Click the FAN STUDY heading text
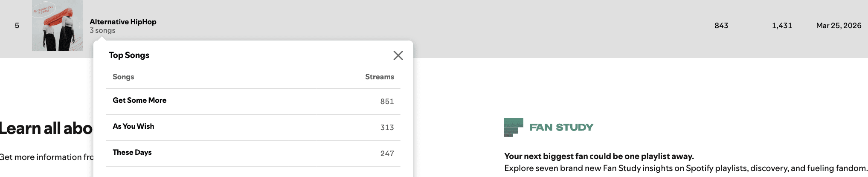The width and height of the screenshot is (868, 177). coord(561,127)
